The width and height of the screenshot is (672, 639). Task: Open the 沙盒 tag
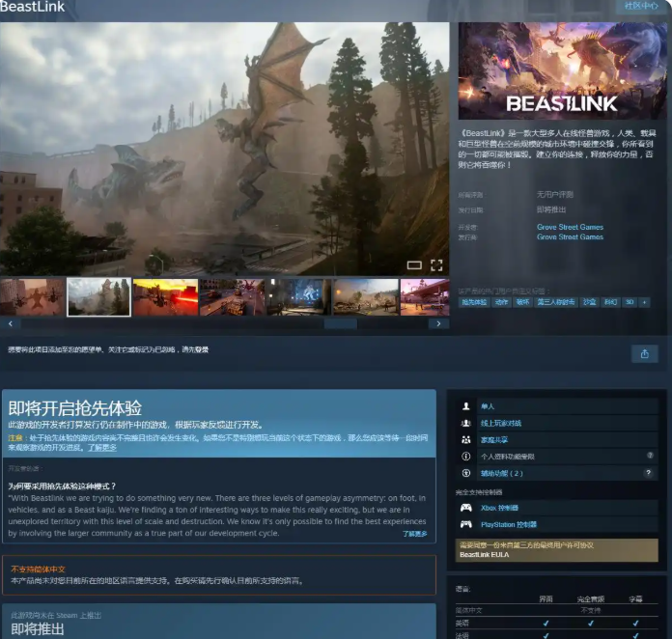point(589,302)
